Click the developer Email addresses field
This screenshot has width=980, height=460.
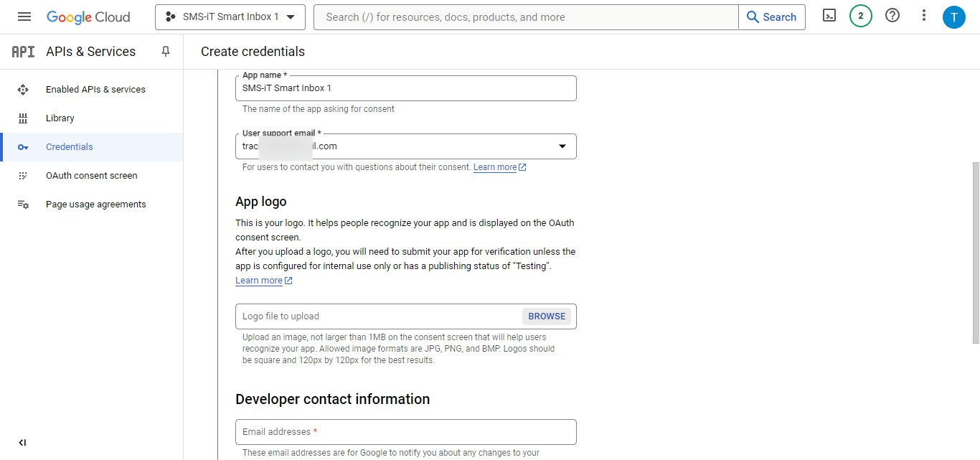tap(405, 432)
